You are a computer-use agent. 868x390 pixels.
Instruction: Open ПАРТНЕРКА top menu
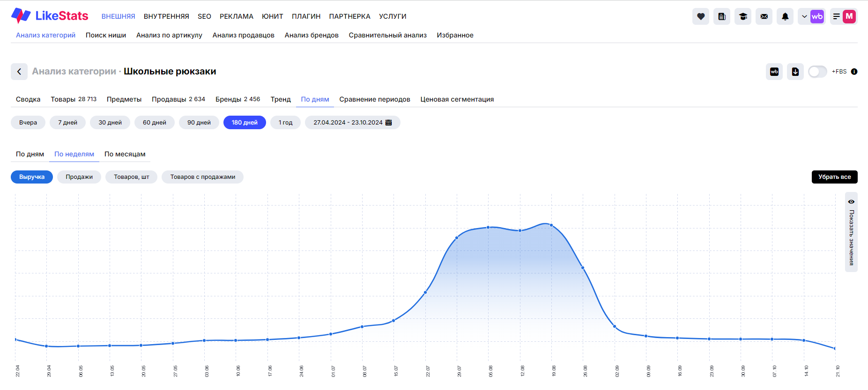point(350,16)
